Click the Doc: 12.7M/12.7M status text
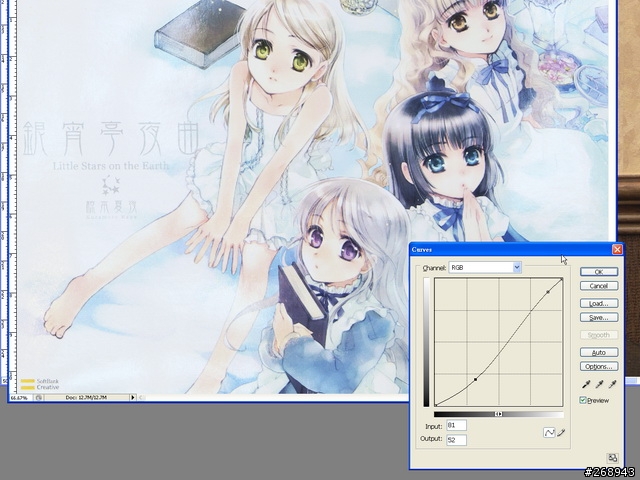Image resolution: width=640 pixels, height=480 pixels. coord(86,397)
